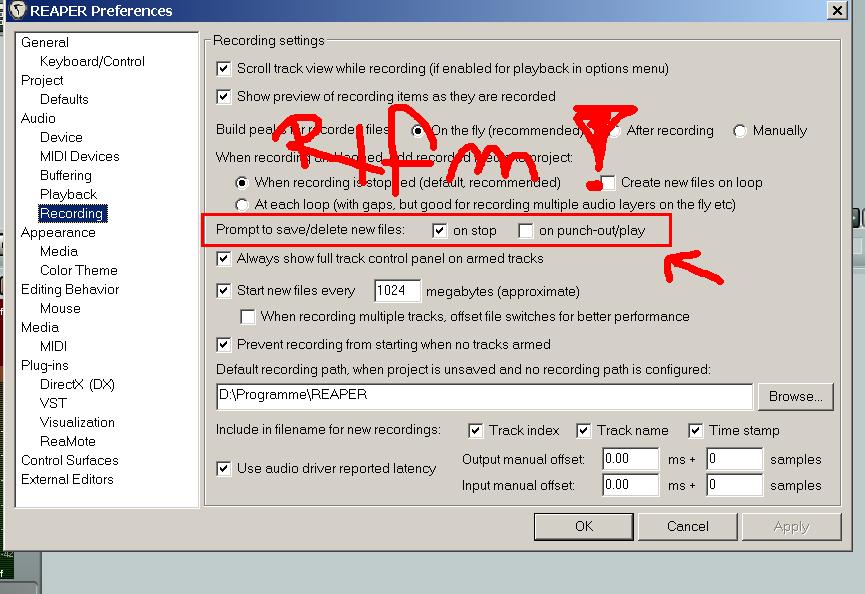Open the Color Theme page

(x=79, y=271)
